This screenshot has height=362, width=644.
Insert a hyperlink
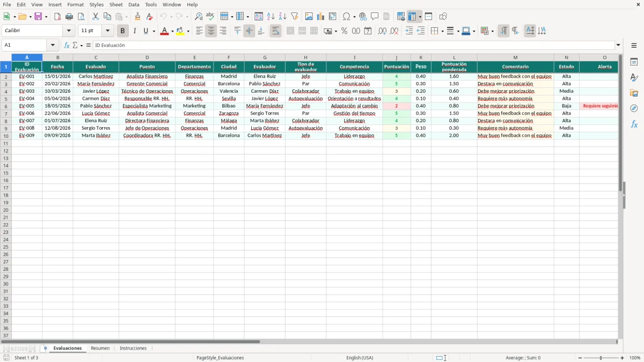click(x=363, y=17)
